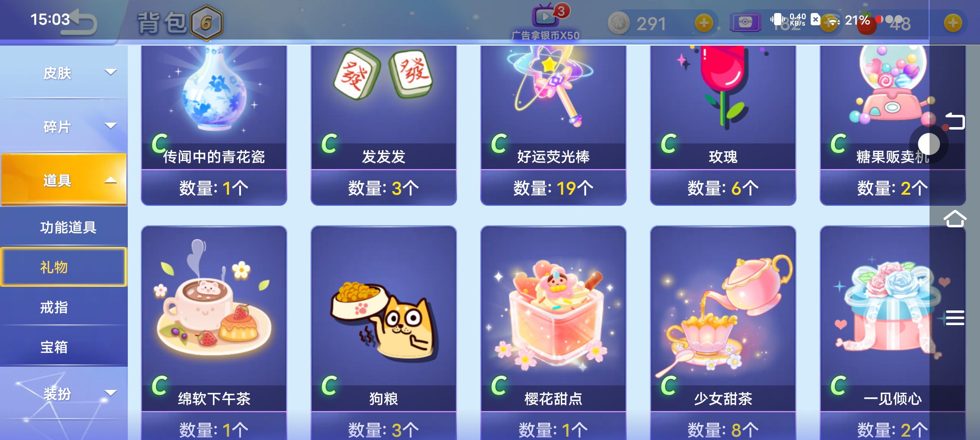Expand the 碎片 category arrow
The width and height of the screenshot is (980, 440).
(x=111, y=125)
